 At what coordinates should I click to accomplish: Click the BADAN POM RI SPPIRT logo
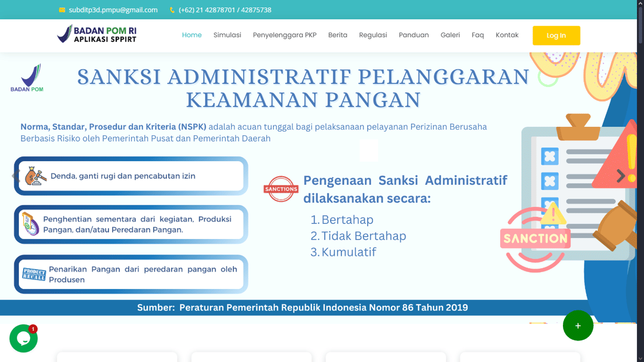coord(97,34)
